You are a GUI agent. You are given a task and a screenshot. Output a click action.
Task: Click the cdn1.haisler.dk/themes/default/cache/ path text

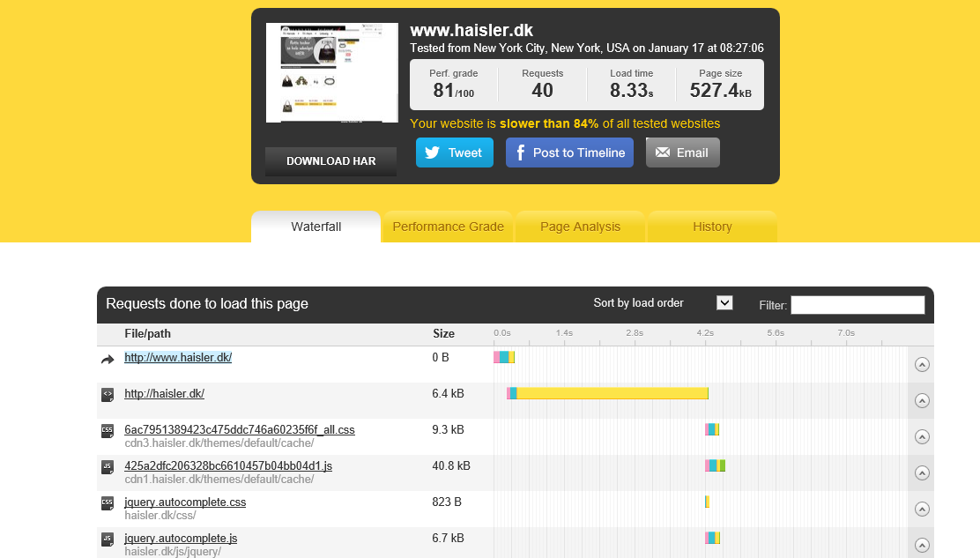tap(219, 480)
